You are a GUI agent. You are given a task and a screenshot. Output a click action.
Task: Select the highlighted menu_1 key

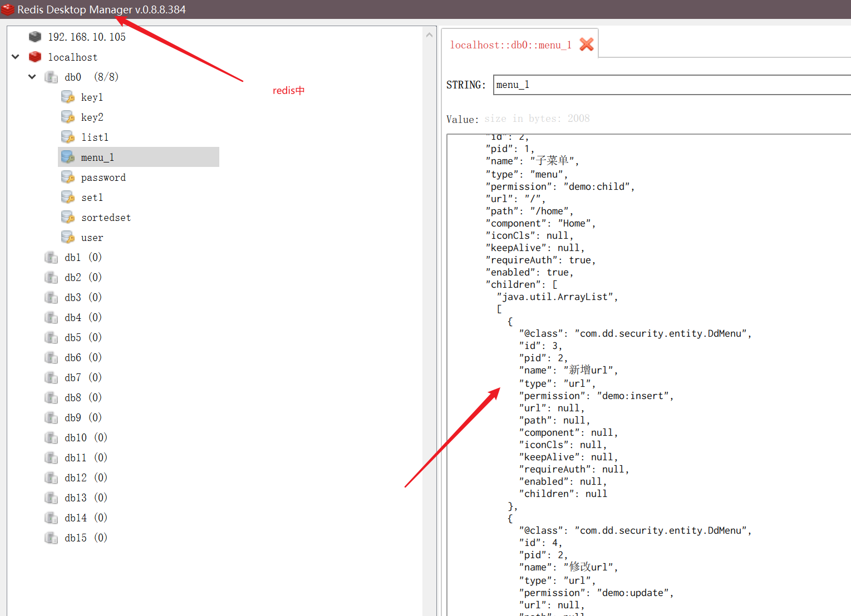98,157
